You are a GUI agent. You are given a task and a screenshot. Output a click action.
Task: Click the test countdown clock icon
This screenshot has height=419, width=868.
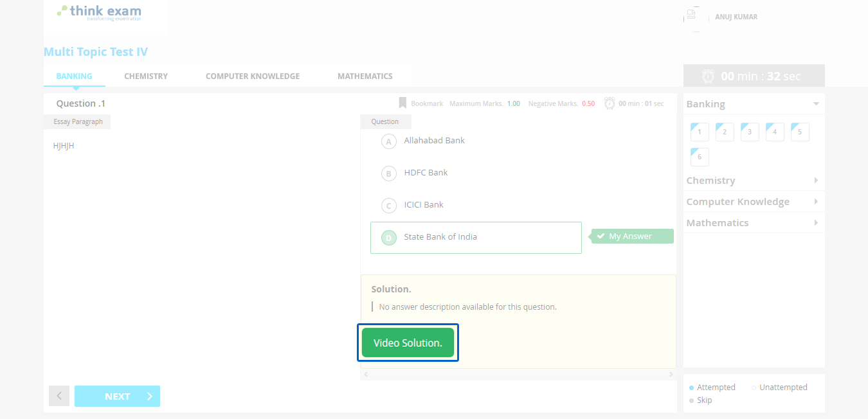coord(708,76)
